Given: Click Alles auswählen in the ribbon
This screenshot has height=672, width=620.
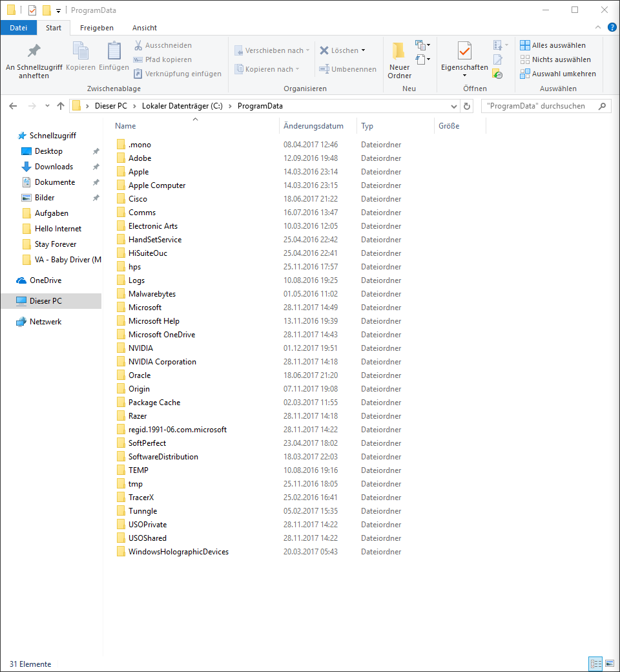Looking at the screenshot, I should [x=553, y=45].
